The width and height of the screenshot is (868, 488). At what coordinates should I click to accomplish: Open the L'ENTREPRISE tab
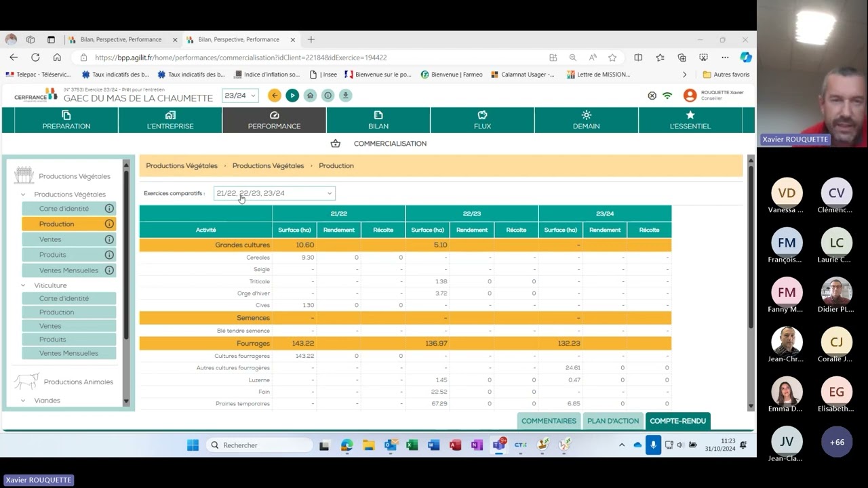[170, 120]
